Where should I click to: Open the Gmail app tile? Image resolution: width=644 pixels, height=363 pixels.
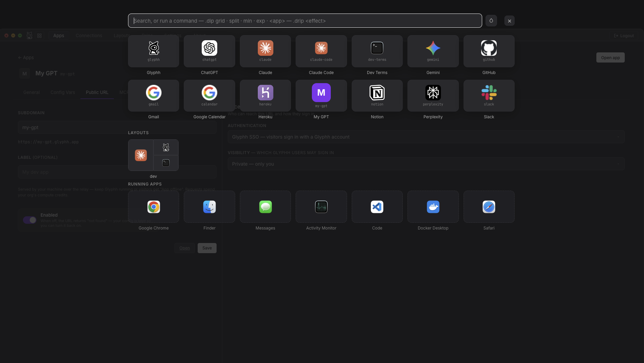pos(153,96)
